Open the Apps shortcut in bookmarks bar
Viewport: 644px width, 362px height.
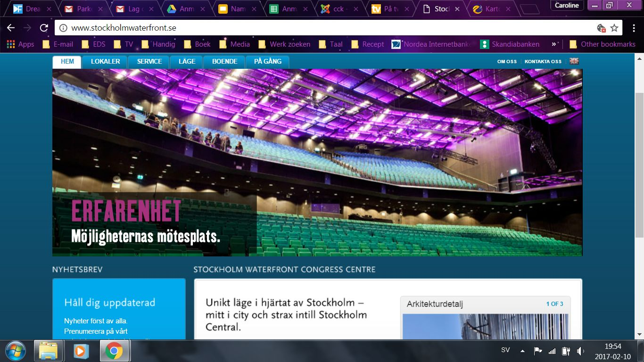tap(20, 44)
